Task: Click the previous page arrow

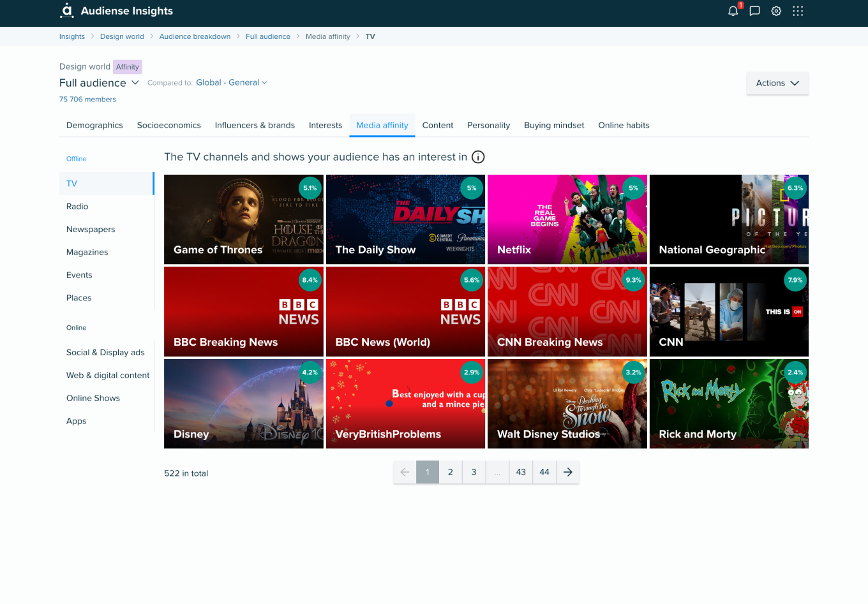Action: pyautogui.click(x=405, y=472)
